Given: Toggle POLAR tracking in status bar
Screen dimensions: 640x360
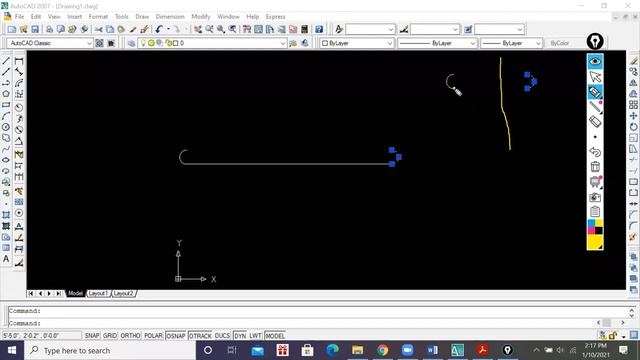Looking at the screenshot, I should [153, 336].
